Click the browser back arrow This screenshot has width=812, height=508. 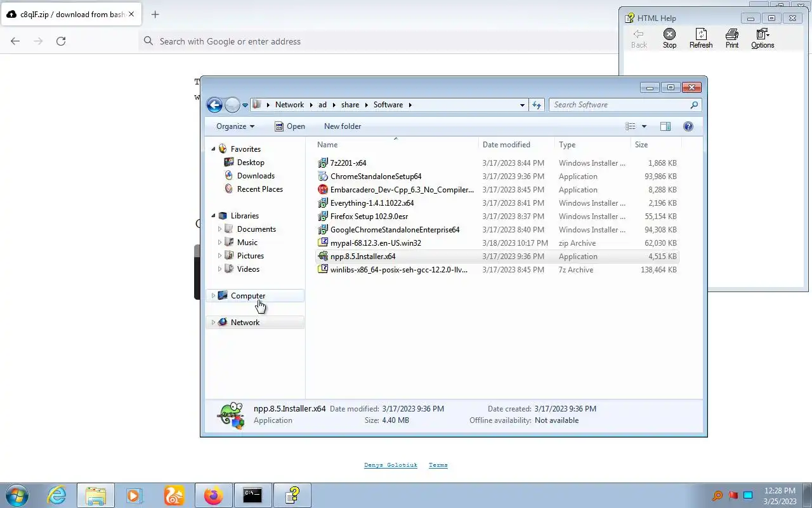point(15,41)
